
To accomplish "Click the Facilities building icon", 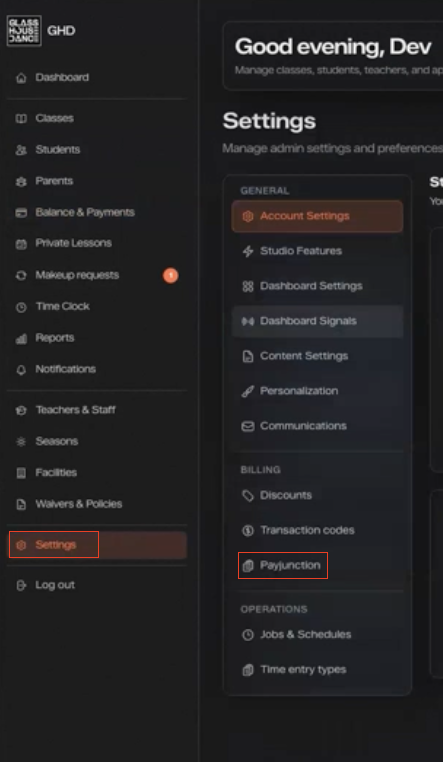I will tap(21, 473).
